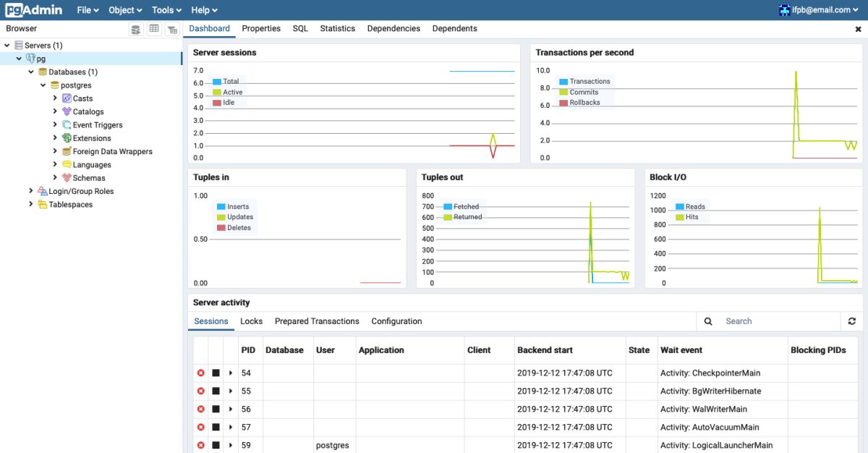Refresh the Server activity list

click(x=852, y=321)
